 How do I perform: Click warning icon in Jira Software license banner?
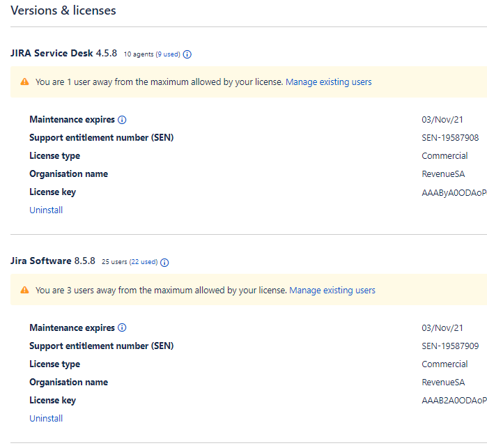point(24,290)
